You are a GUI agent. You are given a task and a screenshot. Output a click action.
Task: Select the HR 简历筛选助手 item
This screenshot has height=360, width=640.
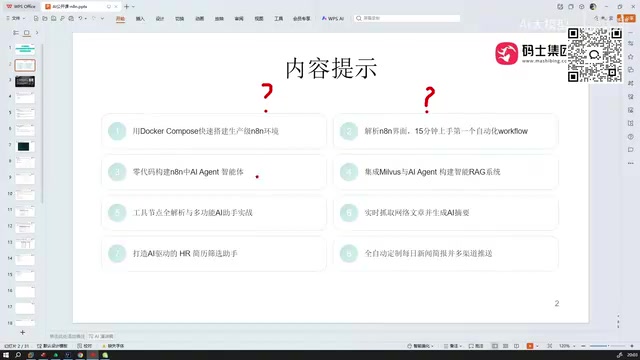click(214, 253)
